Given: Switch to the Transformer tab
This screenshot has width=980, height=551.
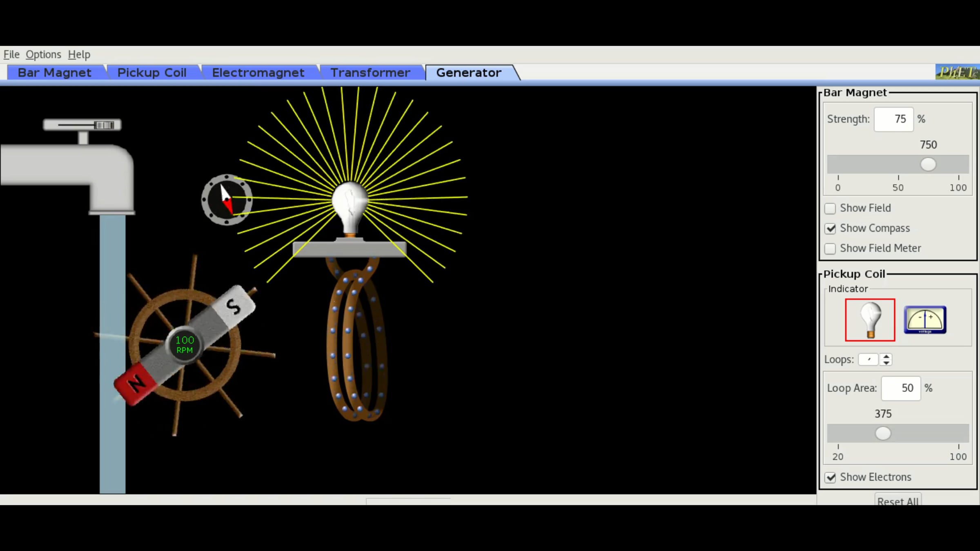Looking at the screenshot, I should [370, 73].
